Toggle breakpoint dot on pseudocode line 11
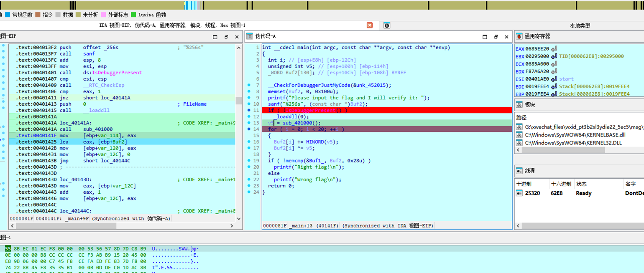This screenshot has width=644, height=273. pos(249,110)
